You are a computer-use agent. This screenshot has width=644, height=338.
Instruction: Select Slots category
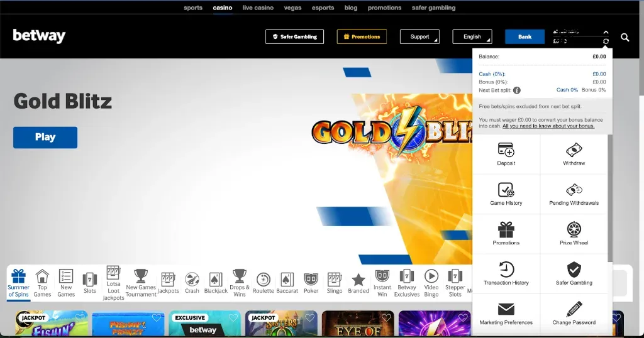[x=89, y=283]
